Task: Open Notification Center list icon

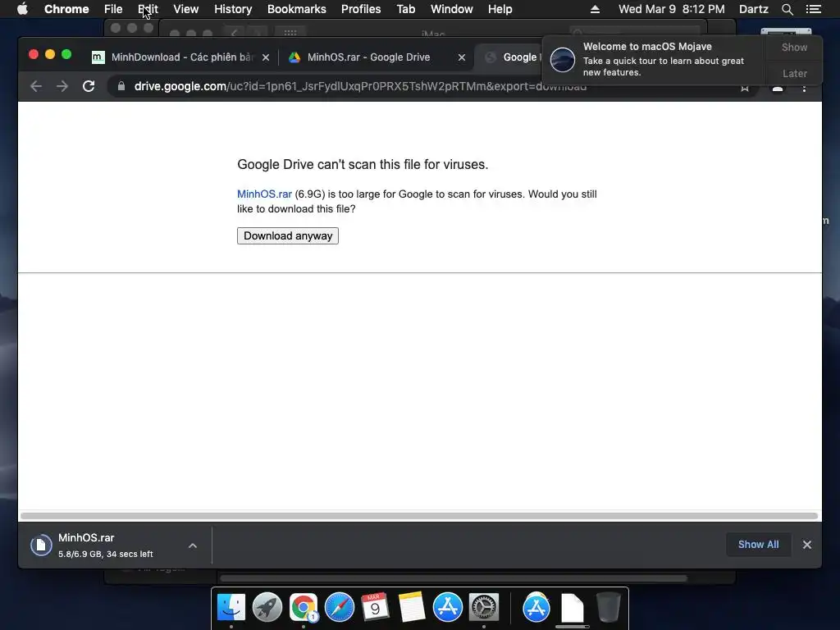Action: point(814,9)
